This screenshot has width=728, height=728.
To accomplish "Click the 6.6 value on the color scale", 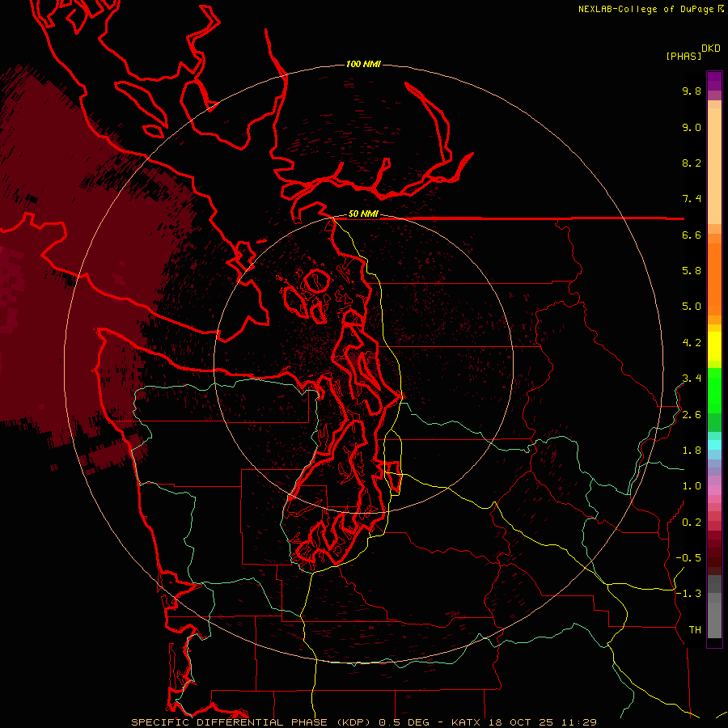I will pyautogui.click(x=692, y=235).
